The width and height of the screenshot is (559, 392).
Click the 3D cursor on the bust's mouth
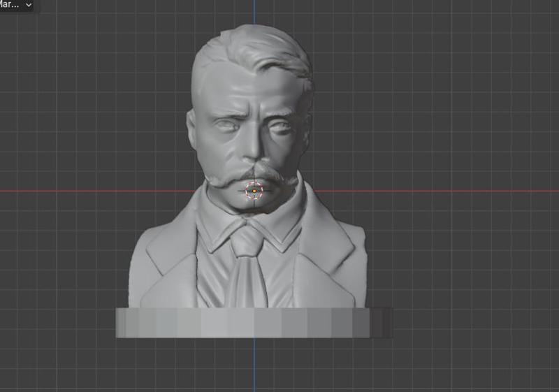point(254,191)
